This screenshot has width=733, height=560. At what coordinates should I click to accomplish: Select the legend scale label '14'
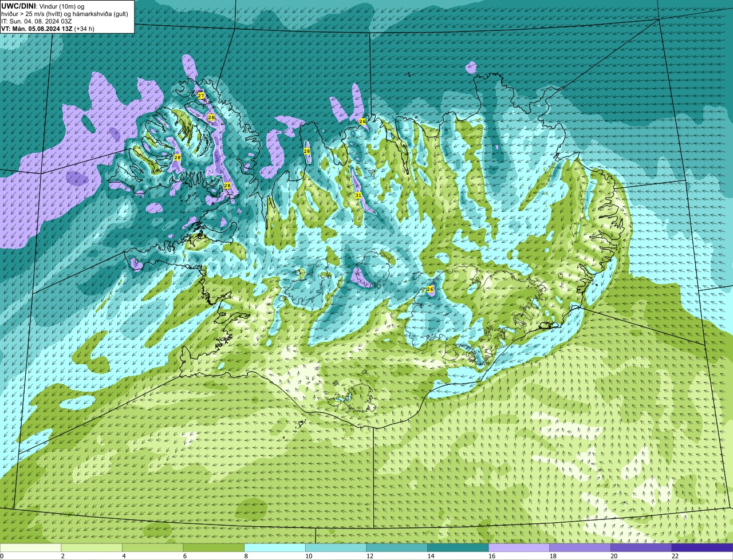[431, 556]
